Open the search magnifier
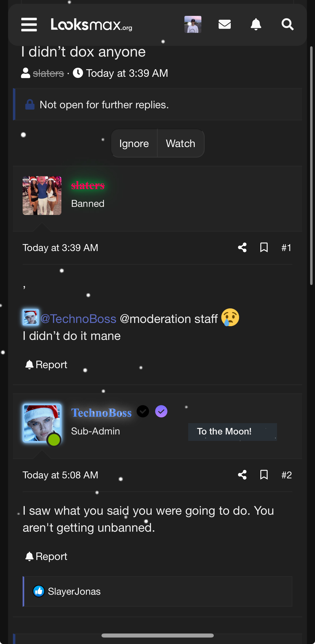The height and width of the screenshot is (644, 315). point(287,25)
